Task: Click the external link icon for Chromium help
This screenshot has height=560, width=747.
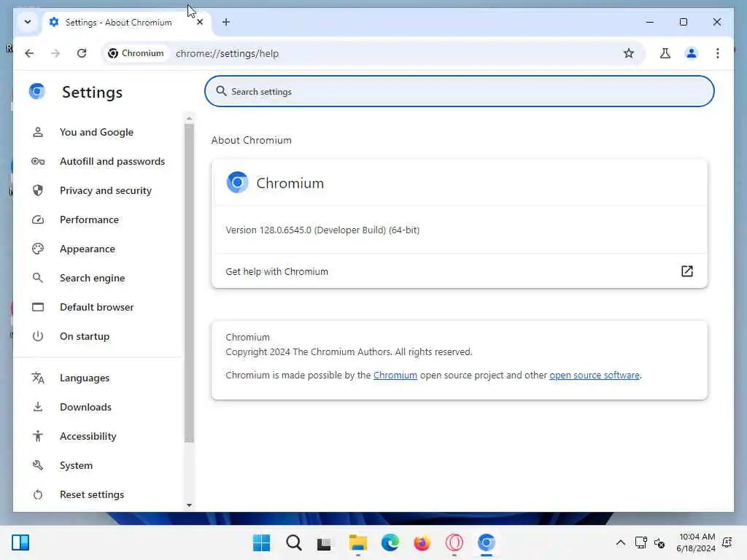Action: [686, 271]
